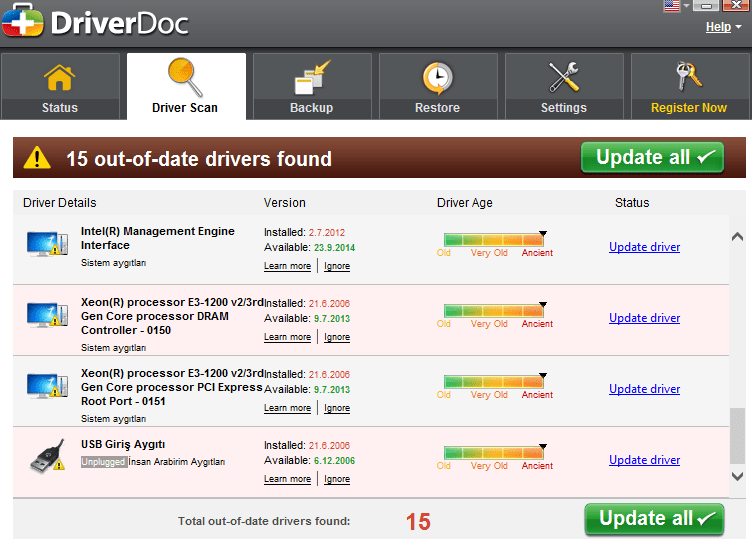752x539 pixels.
Task: Click available version 6.12.2006
Action: 334,461
